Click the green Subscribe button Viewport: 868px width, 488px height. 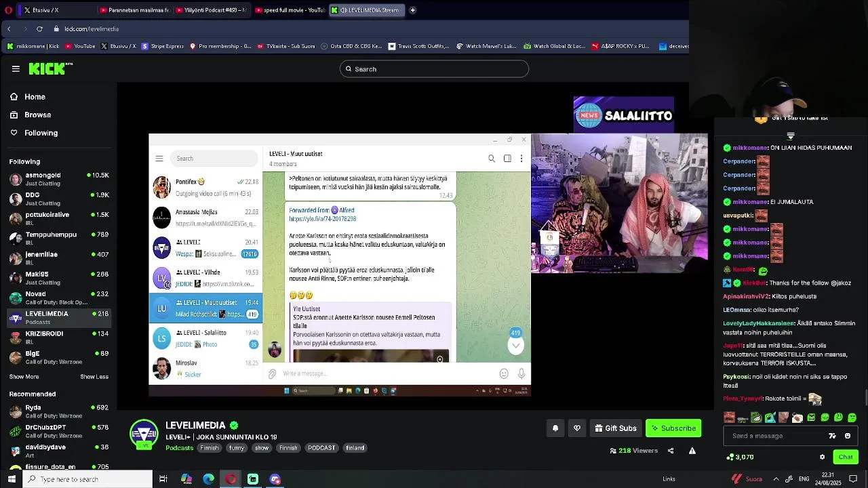tap(673, 428)
